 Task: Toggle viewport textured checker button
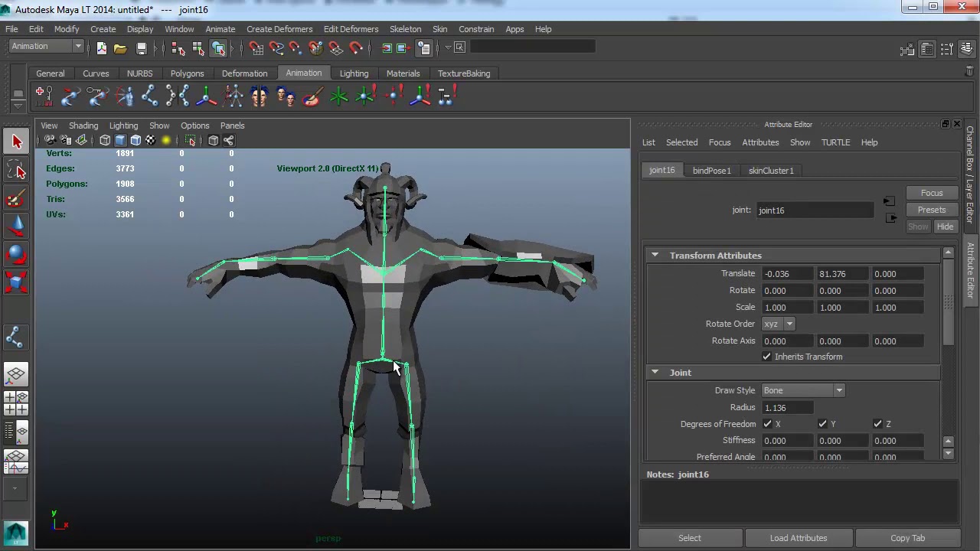coord(151,140)
